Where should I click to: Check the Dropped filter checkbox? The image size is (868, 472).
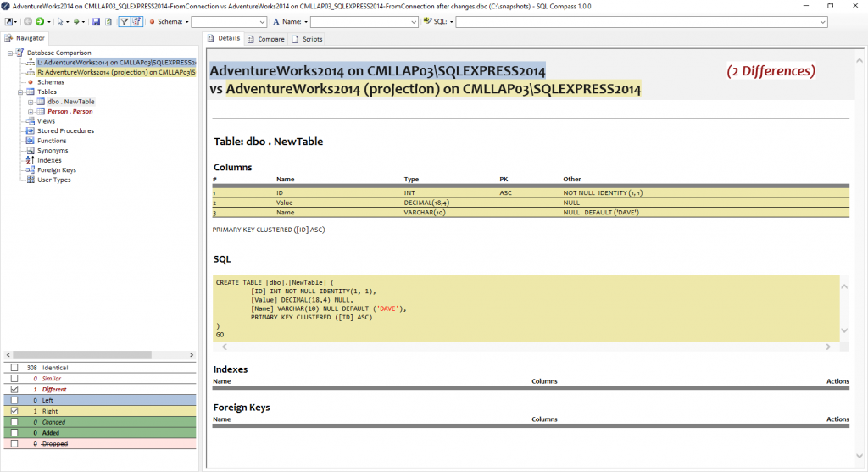click(14, 444)
